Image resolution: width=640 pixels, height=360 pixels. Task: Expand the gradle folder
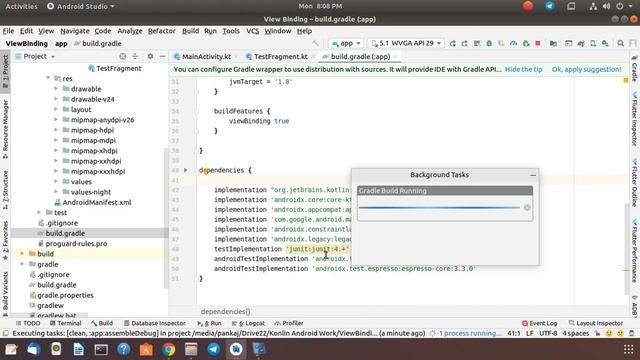pyautogui.click(x=22, y=264)
